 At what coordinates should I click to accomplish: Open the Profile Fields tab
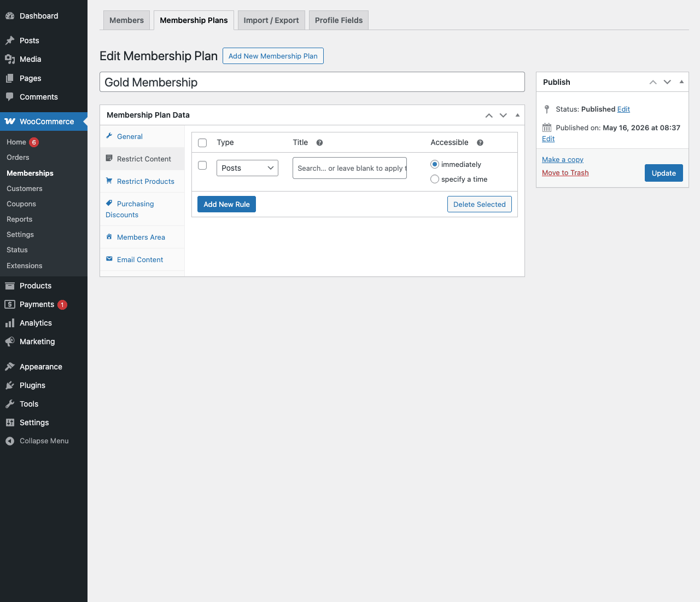pyautogui.click(x=339, y=20)
